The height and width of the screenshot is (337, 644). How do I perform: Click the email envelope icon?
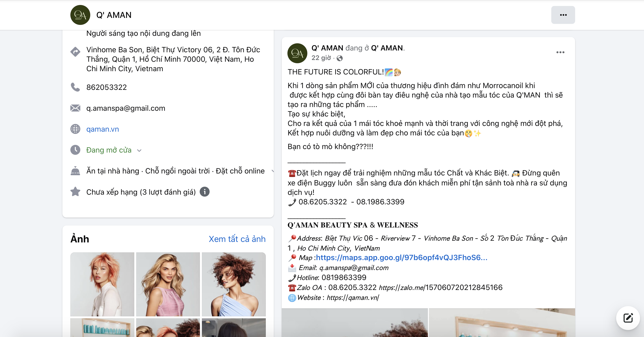tap(75, 108)
